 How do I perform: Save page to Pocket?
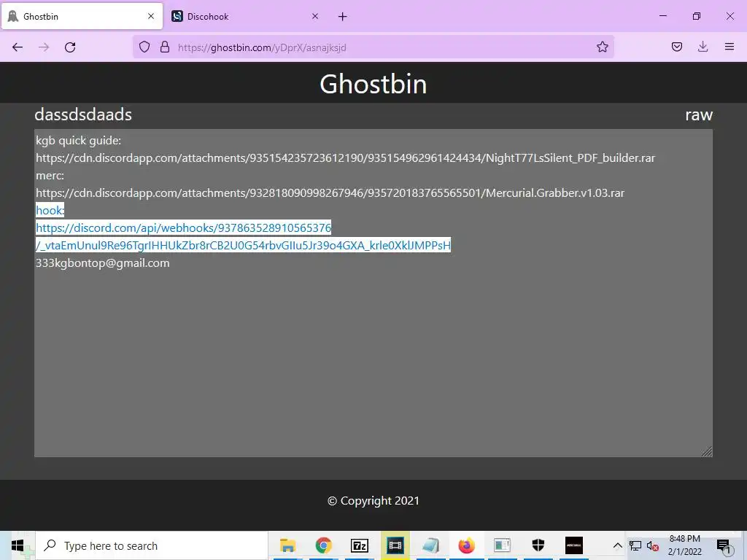(676, 47)
